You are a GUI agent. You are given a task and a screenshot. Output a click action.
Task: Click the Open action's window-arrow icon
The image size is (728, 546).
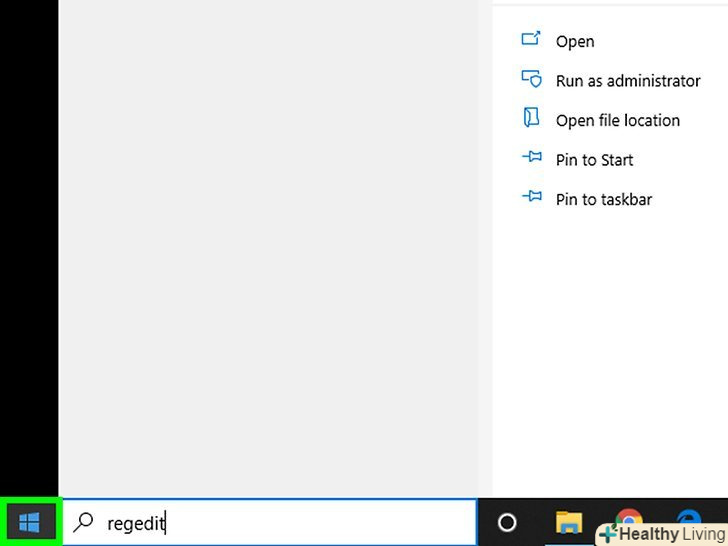point(531,38)
